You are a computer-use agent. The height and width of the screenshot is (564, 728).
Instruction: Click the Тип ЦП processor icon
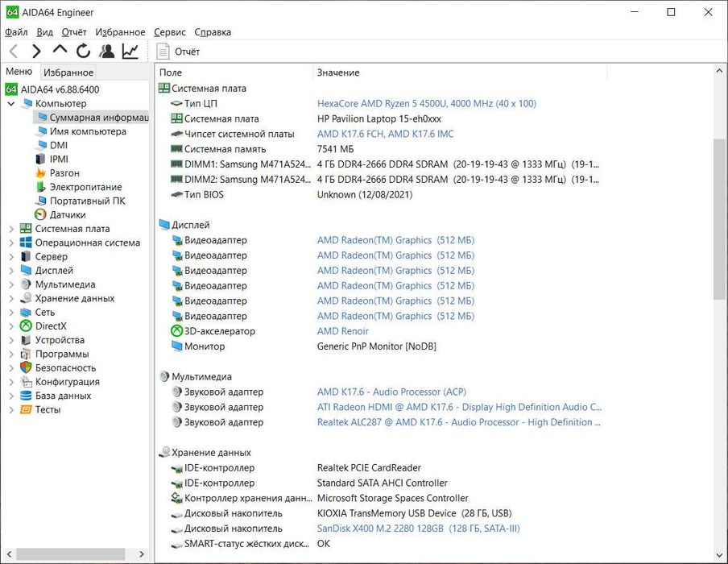[x=176, y=104]
